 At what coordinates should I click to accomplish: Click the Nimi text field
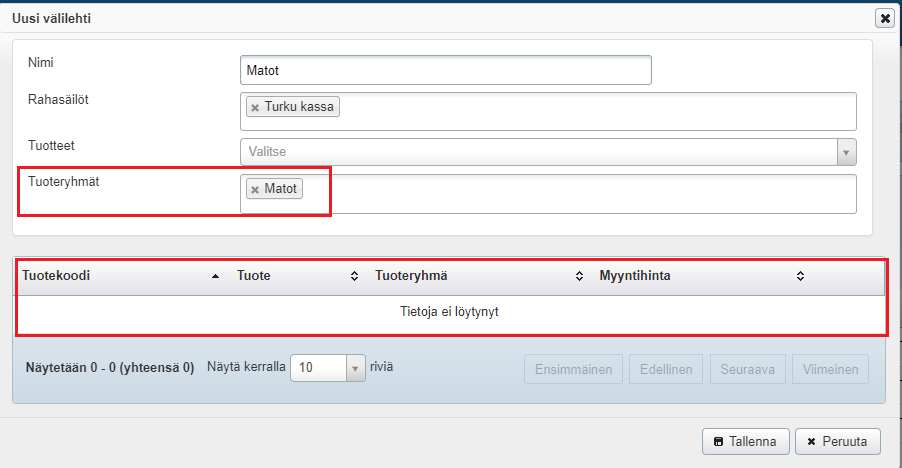pyautogui.click(x=446, y=70)
